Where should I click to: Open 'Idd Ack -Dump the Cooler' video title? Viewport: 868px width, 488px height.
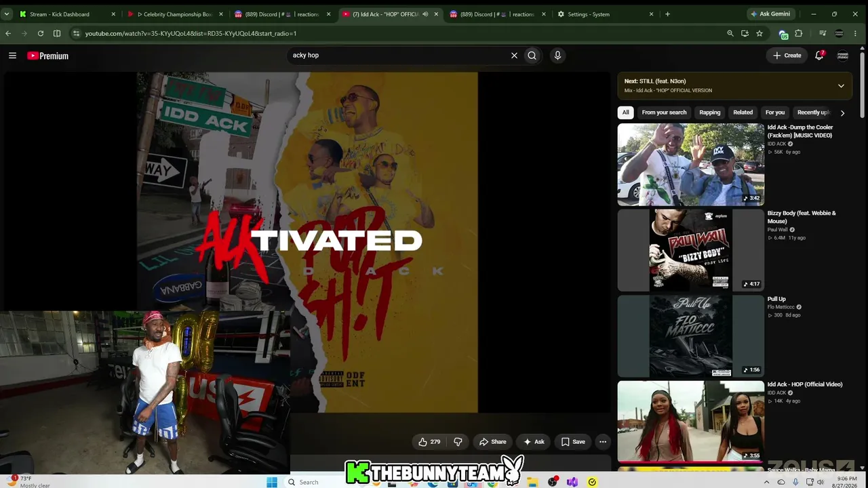click(x=800, y=131)
